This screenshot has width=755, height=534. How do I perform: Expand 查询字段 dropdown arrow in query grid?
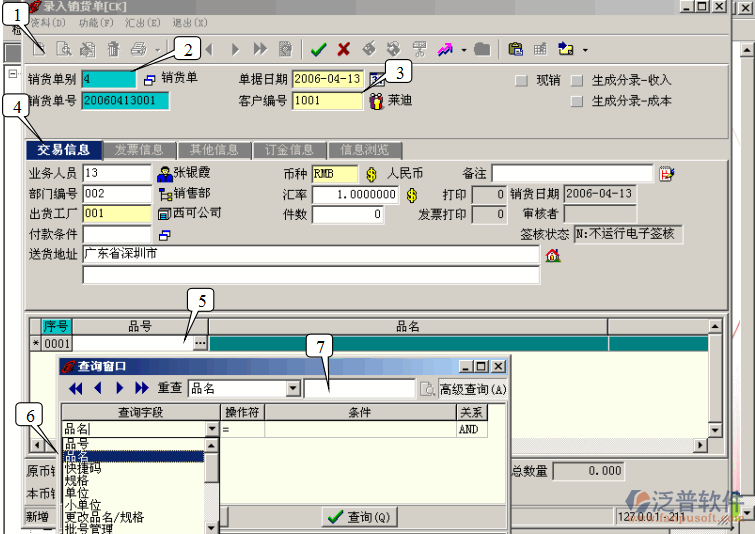tap(212, 429)
